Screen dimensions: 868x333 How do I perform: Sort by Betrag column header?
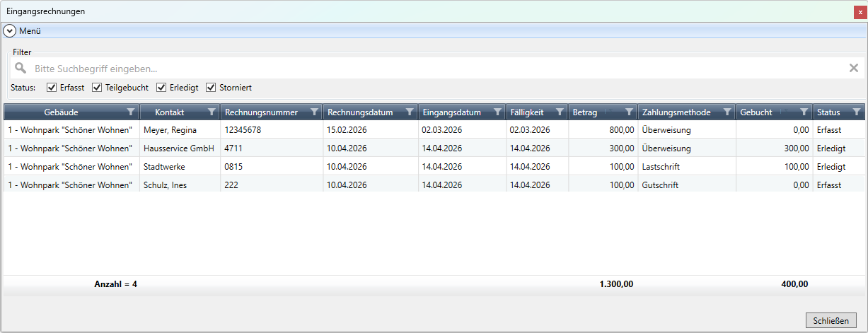tap(585, 112)
